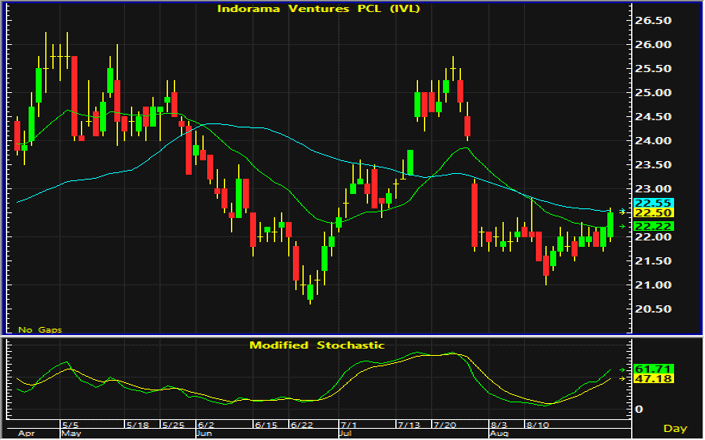The width and height of the screenshot is (705, 440).
Task: Click the green 61.71 stochastic value tag
Action: pos(653,369)
